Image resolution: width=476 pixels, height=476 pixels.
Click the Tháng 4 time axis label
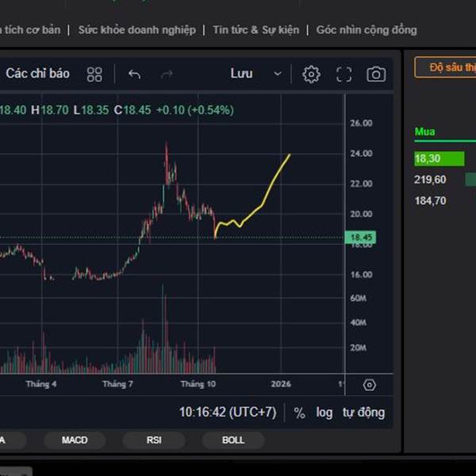point(41,384)
